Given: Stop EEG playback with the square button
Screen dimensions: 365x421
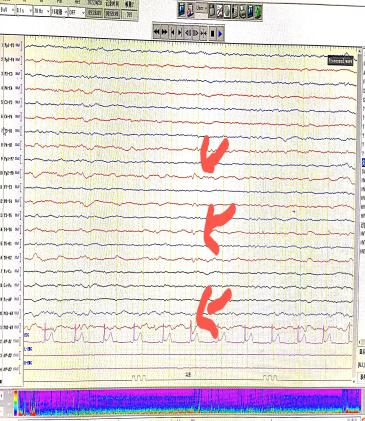Looking at the screenshot, I should click(213, 32).
